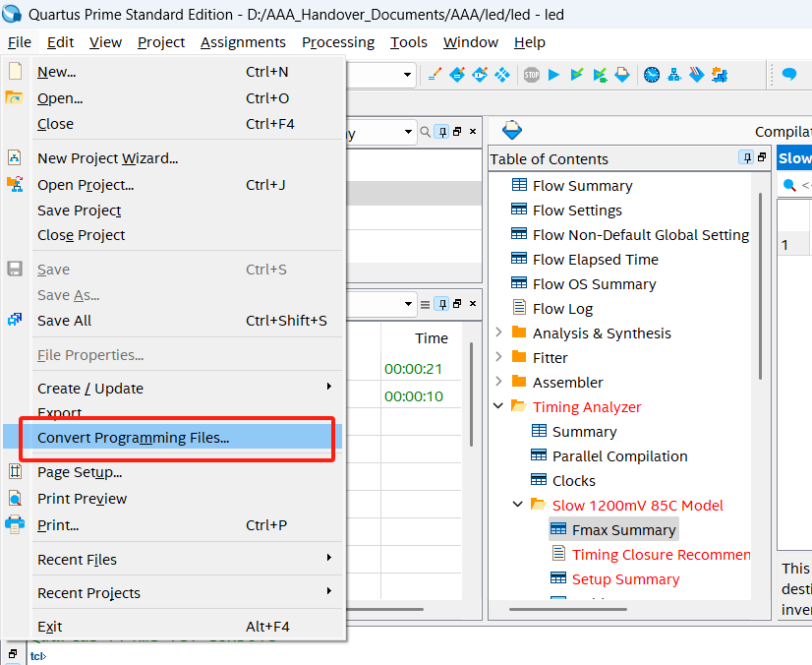Click the blue speech bubble feedback icon
This screenshot has height=665, width=812.
pyautogui.click(x=789, y=75)
